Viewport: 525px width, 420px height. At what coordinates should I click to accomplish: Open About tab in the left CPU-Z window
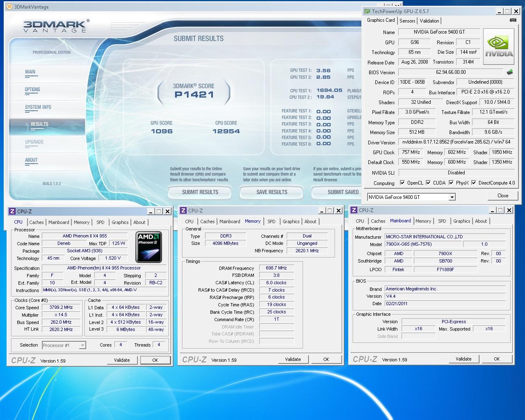139,222
